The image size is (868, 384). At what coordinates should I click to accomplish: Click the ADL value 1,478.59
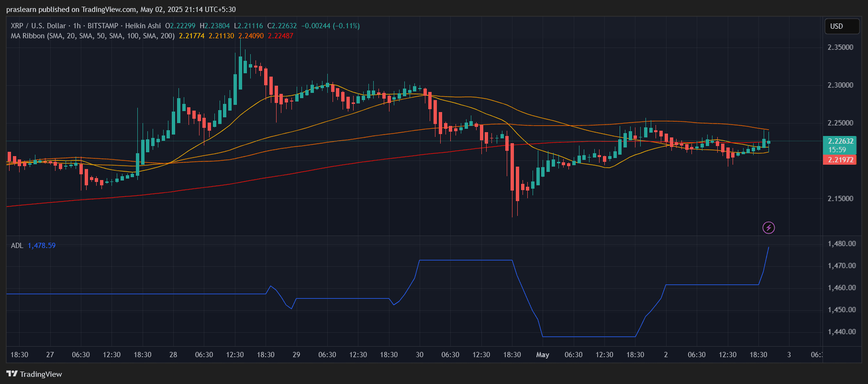pyautogui.click(x=42, y=246)
